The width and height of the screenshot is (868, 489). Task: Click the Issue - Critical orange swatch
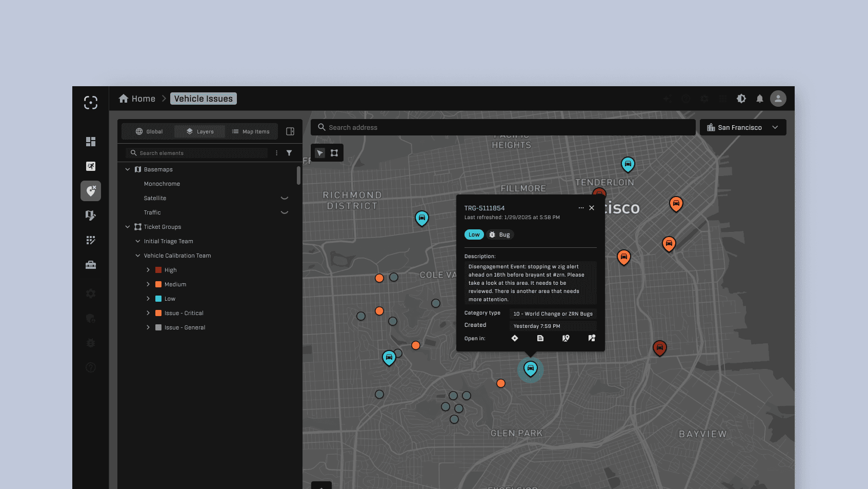pyautogui.click(x=158, y=313)
